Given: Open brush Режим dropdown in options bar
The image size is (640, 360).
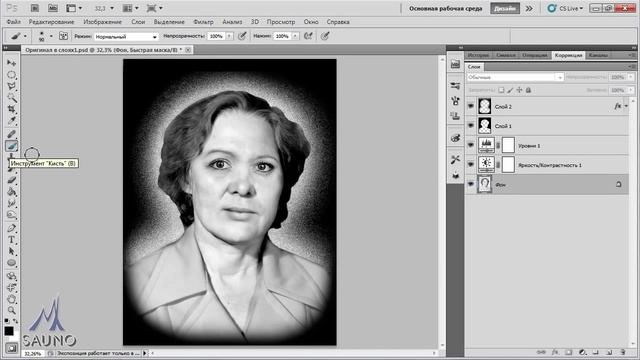Looking at the screenshot, I should pos(126,36).
